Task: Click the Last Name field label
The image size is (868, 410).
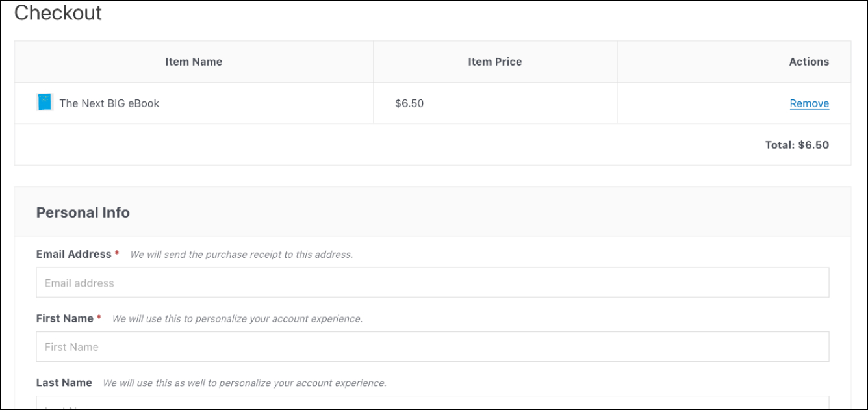Action: pyautogui.click(x=64, y=383)
